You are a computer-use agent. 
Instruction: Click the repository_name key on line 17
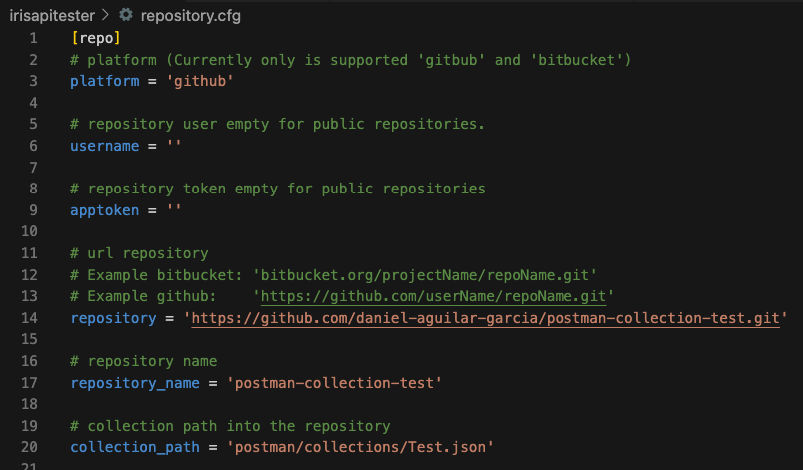click(x=135, y=383)
